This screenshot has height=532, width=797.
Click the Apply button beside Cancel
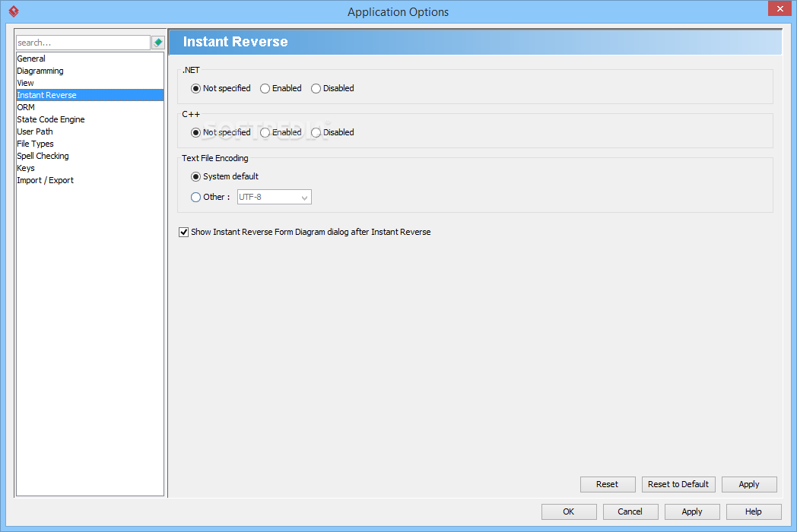point(692,511)
